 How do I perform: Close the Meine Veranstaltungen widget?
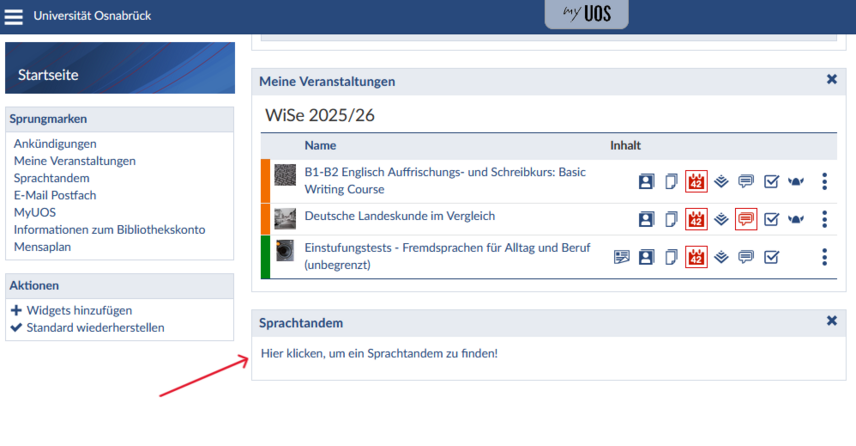pos(831,80)
